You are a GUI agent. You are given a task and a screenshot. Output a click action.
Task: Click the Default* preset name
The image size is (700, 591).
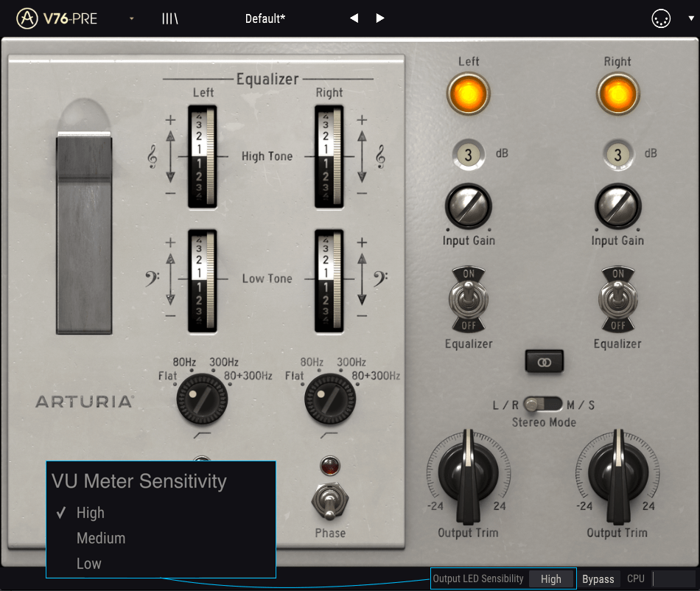(265, 18)
